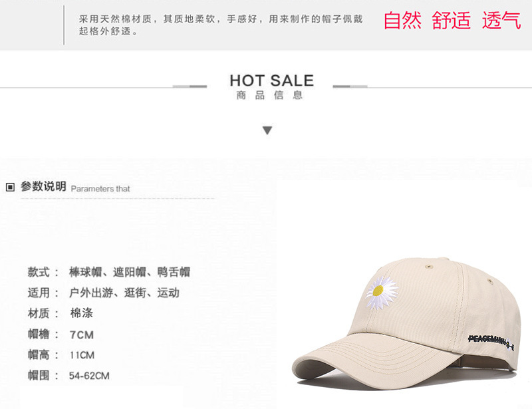Click the 帽高 value 11CM
Viewport: 532px width, 409px height.
[82, 355]
